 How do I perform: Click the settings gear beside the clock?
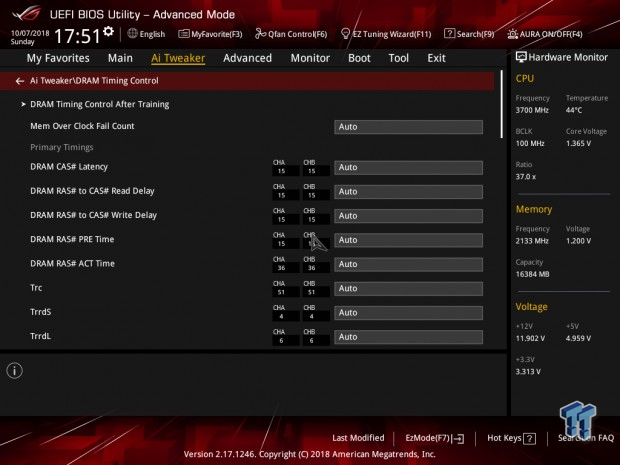(108, 32)
